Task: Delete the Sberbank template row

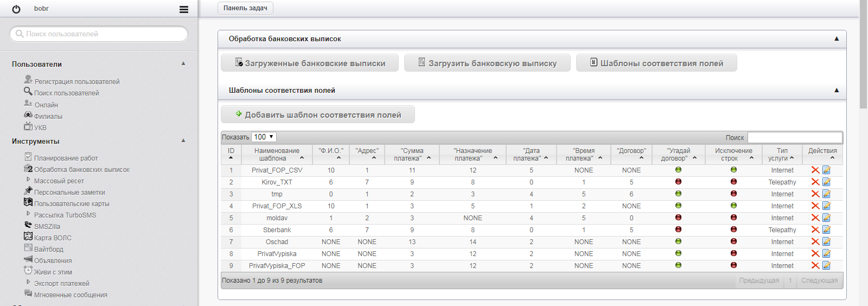Action: (815, 230)
